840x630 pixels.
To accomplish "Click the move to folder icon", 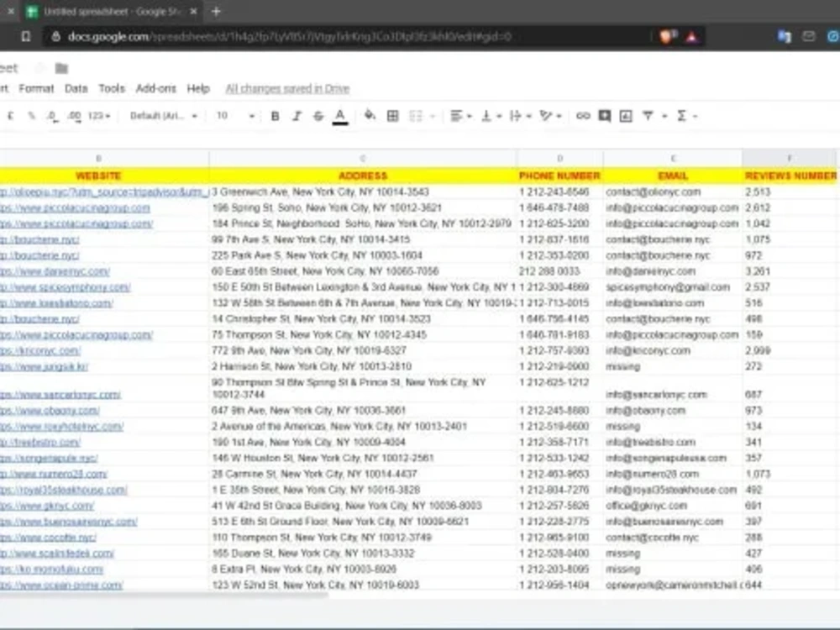I will (61, 68).
